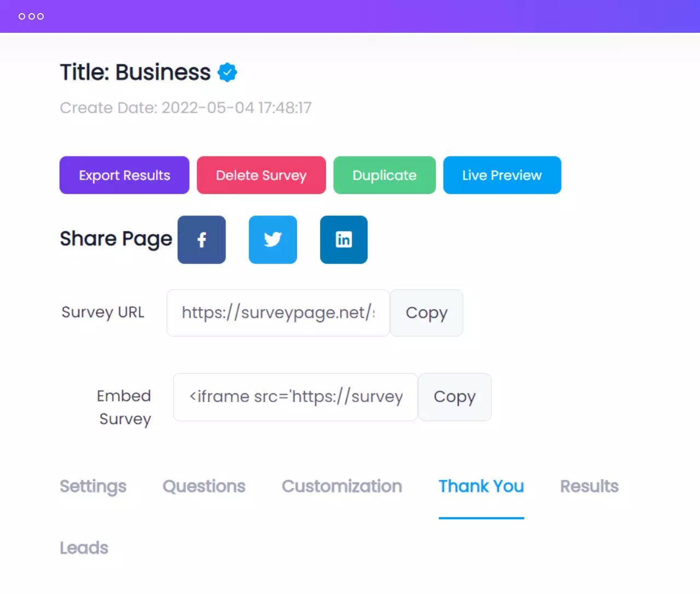
Task: Click the blue verified badge icon
Action: tap(227, 72)
